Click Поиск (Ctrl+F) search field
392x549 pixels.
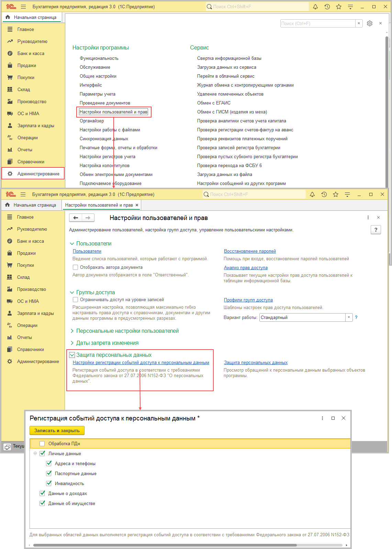(318, 23)
